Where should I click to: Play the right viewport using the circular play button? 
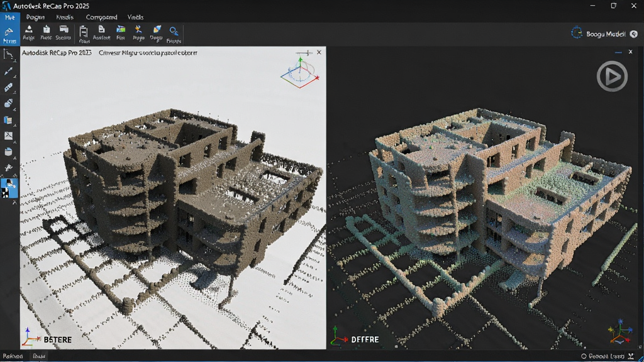[612, 76]
